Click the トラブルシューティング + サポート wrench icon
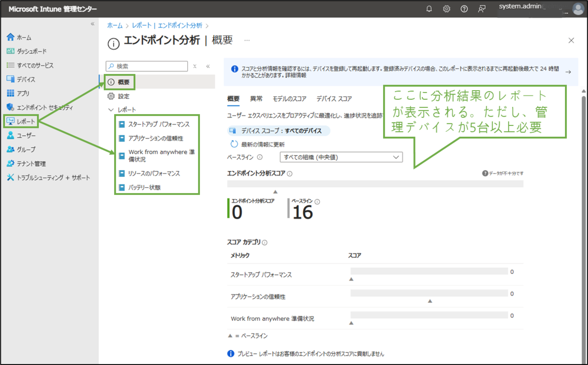This screenshot has width=588, height=365. point(11,177)
